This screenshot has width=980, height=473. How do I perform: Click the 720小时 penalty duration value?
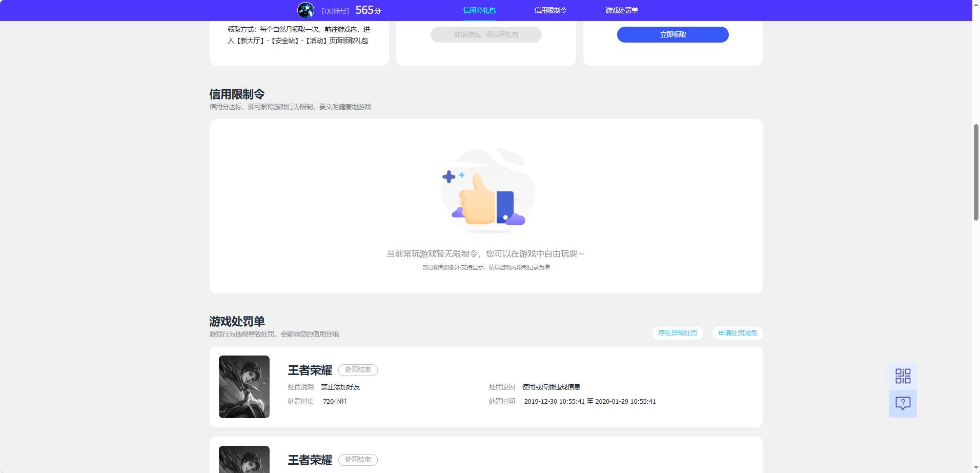click(335, 401)
